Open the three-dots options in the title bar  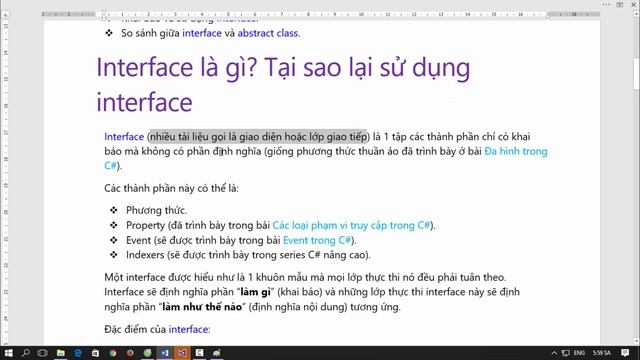pos(606,4)
